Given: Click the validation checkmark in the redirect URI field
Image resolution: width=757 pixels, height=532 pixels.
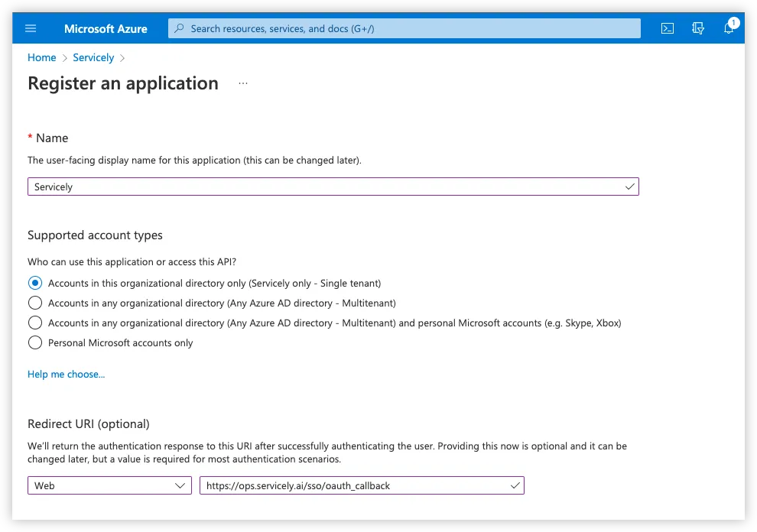Looking at the screenshot, I should click(515, 485).
